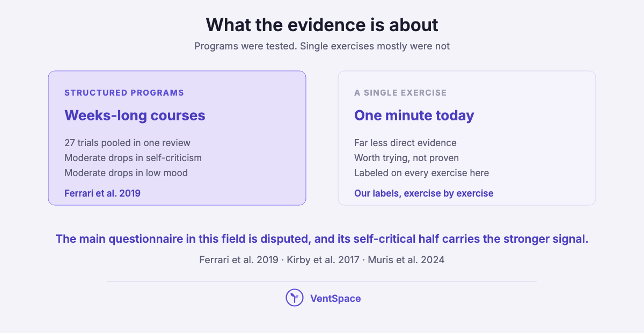Select the Structured Programs card

coord(177,138)
